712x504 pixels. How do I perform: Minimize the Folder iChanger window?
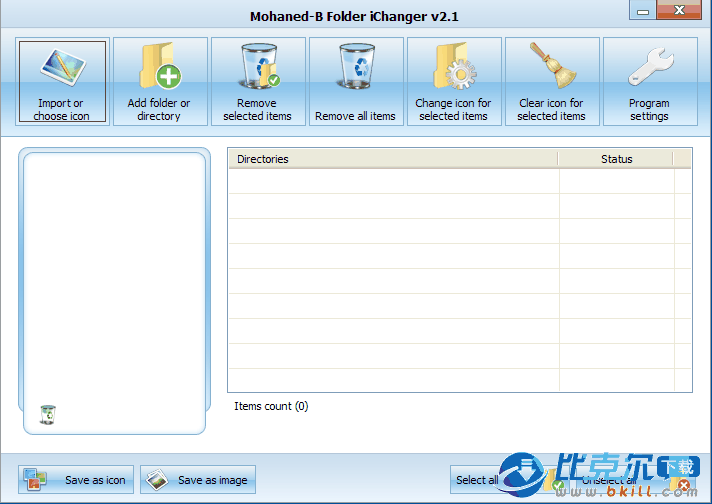click(643, 10)
